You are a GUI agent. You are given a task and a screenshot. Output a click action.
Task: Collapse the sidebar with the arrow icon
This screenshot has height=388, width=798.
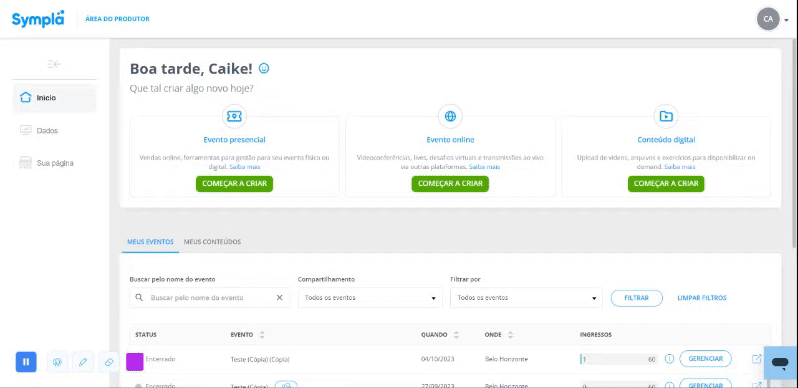click(54, 64)
